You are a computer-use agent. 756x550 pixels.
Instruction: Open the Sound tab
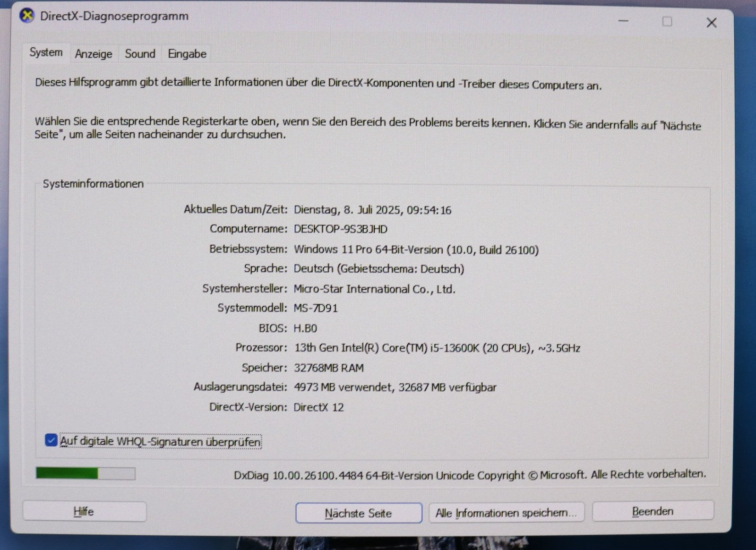click(139, 54)
